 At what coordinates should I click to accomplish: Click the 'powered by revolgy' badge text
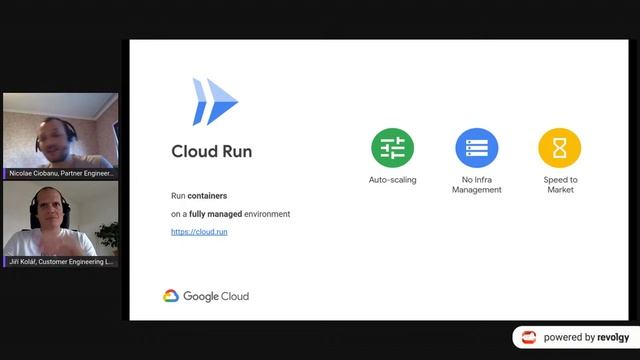point(586,338)
